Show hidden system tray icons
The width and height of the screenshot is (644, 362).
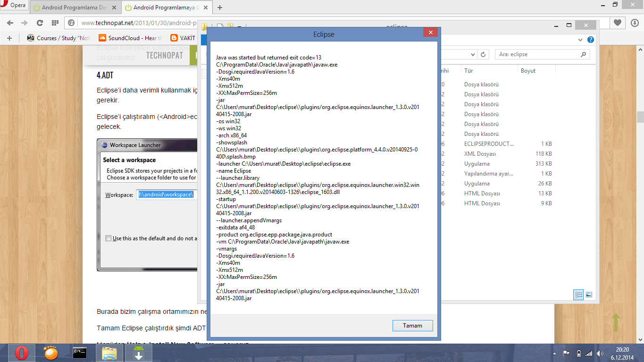point(554,353)
